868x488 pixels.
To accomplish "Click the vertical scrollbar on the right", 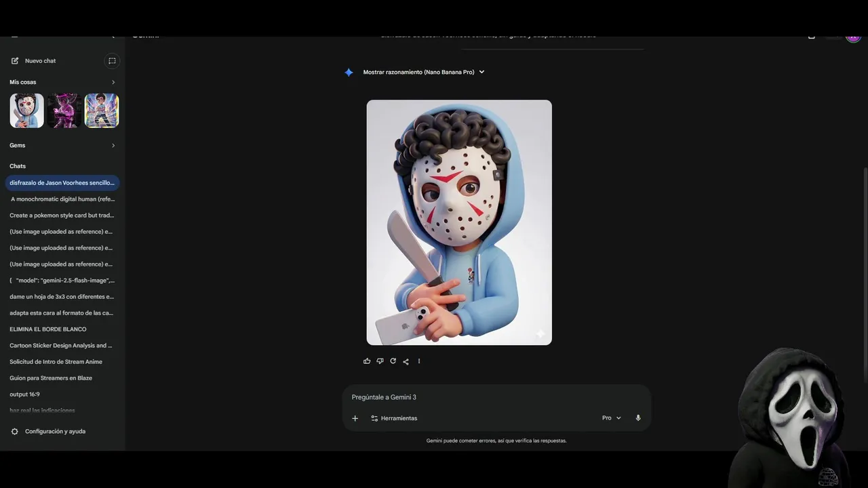I will click(865, 271).
